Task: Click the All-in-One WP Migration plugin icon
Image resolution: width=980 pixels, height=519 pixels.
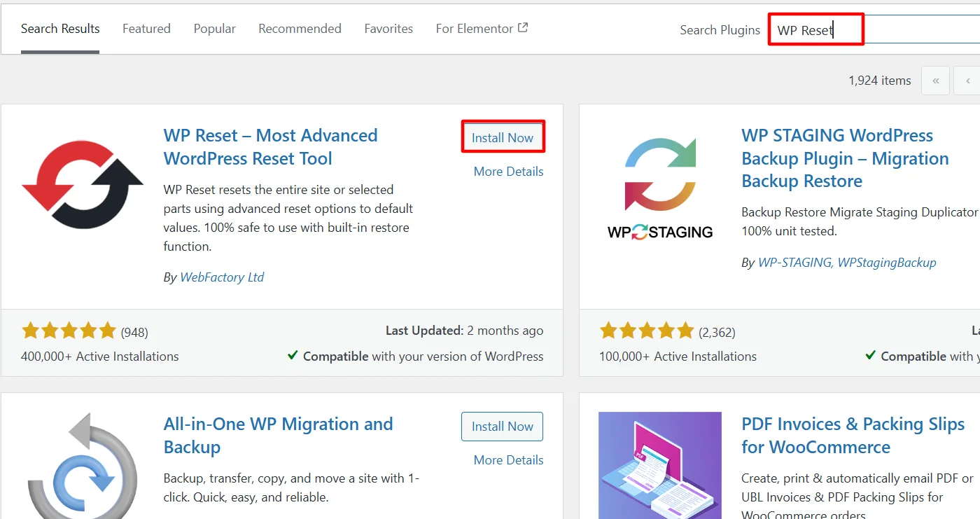Action: coord(83,465)
